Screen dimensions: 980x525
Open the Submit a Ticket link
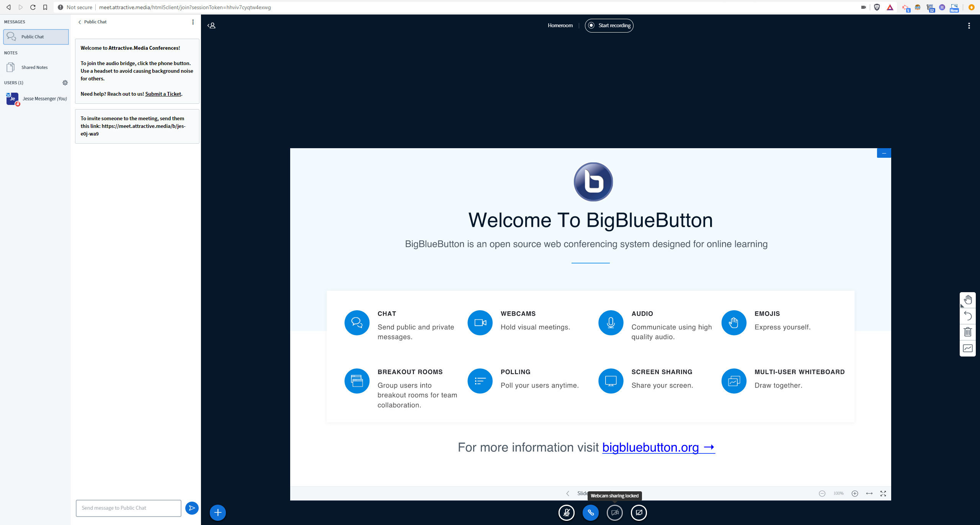(163, 93)
